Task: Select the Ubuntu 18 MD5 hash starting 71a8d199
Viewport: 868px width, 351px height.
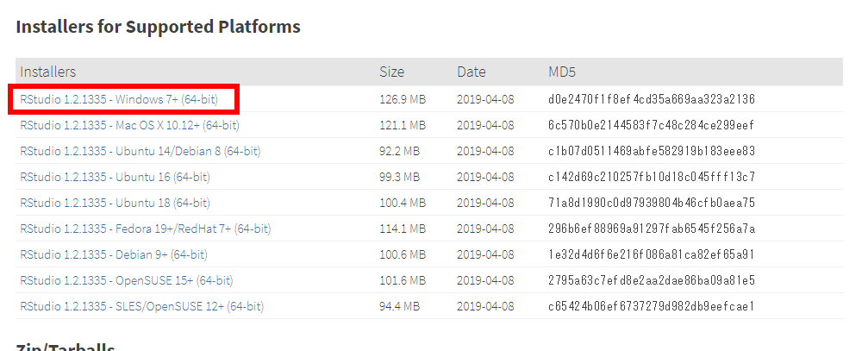Action: click(x=652, y=203)
